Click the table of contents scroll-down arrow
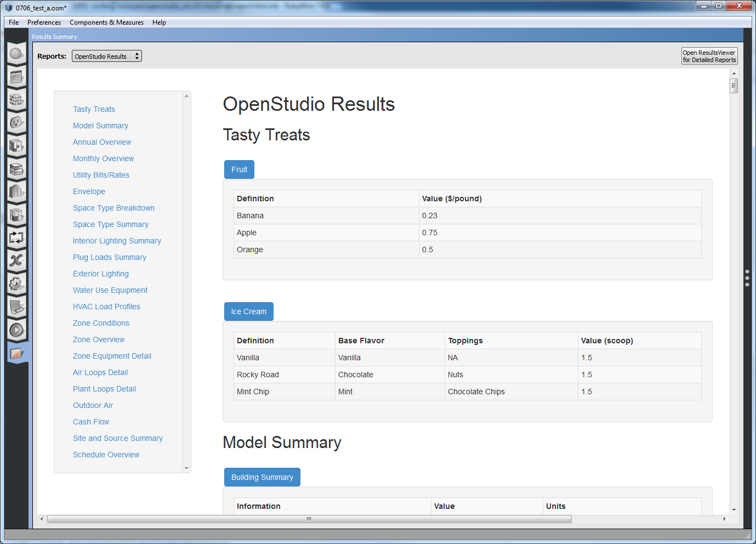 (186, 468)
